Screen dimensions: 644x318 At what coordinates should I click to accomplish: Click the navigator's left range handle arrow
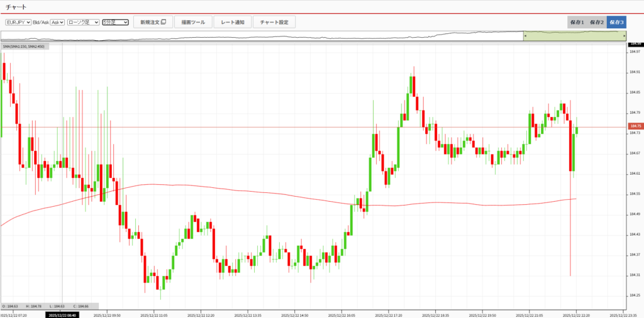(525, 36)
